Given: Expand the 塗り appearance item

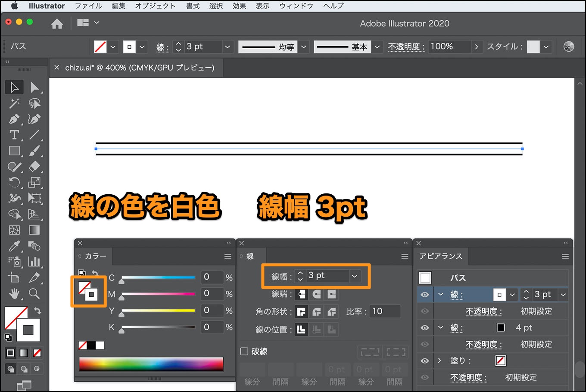Looking at the screenshot, I should click(x=439, y=361).
